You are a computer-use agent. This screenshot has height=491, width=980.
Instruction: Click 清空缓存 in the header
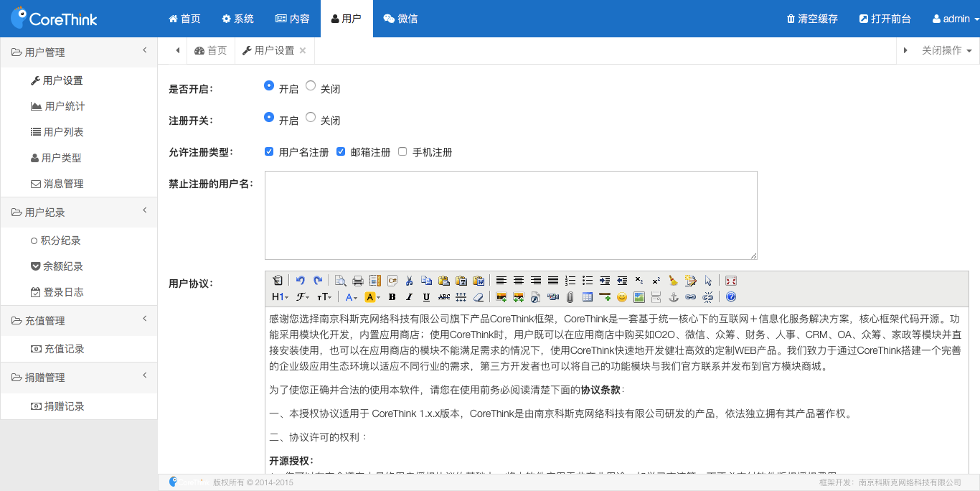coord(812,19)
